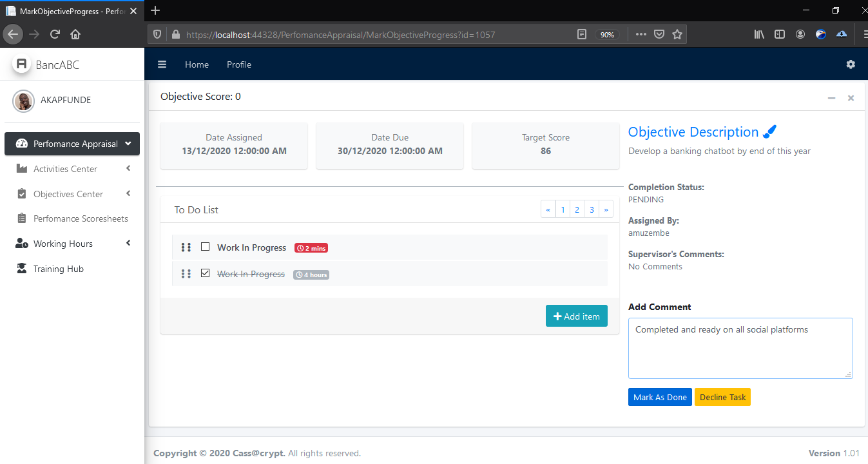The width and height of the screenshot is (868, 464).
Task: Go to page 2 of To Do List
Action: 577,209
